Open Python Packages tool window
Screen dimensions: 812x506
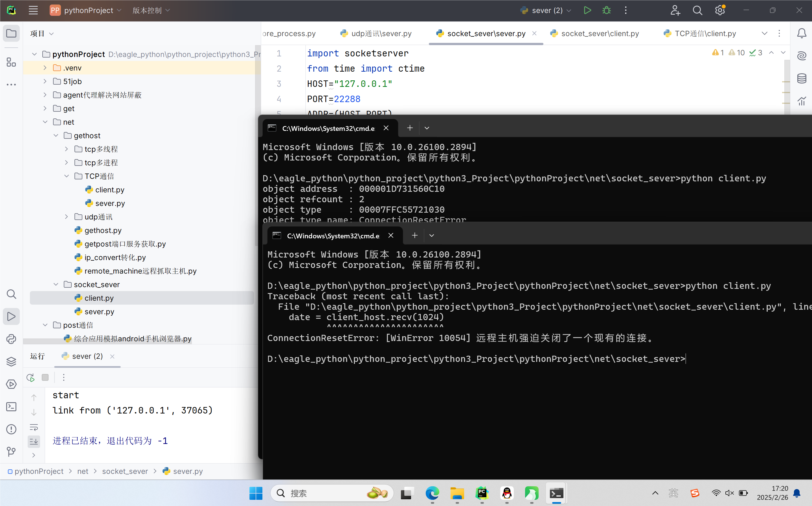tap(11, 361)
